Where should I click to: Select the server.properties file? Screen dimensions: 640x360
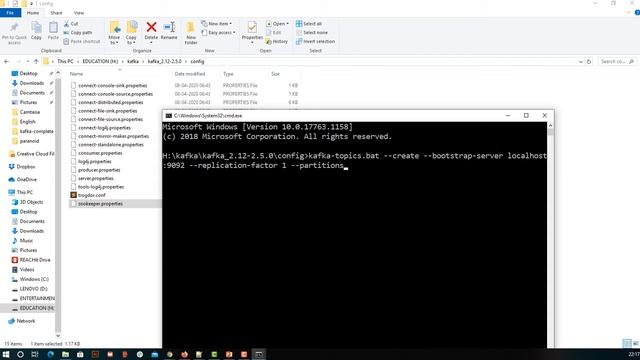96,178
